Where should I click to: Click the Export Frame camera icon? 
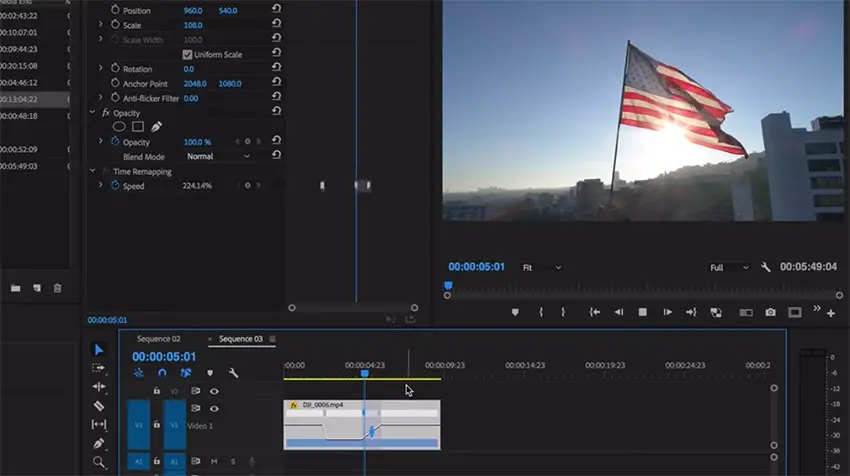click(770, 313)
